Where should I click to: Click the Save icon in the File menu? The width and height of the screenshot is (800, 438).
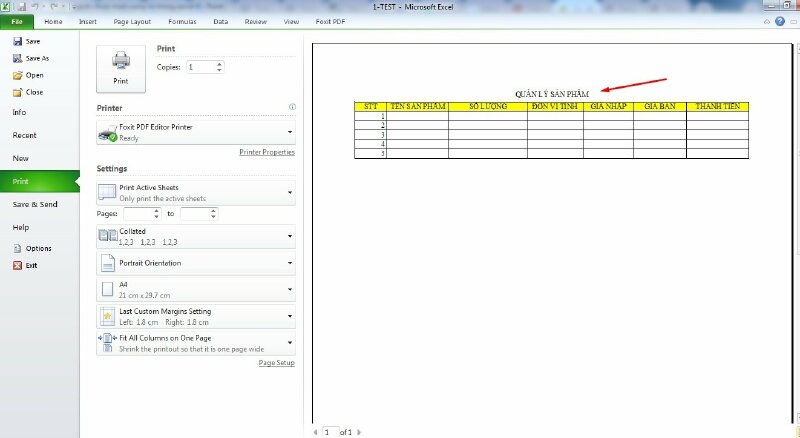pyautogui.click(x=18, y=42)
